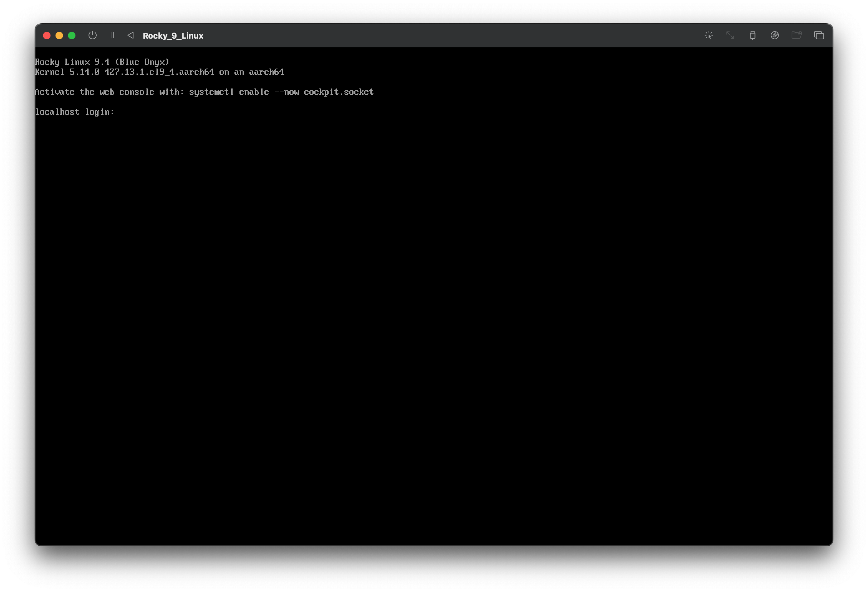Screen dimensions: 868x592
Task: Open the shared folder icon
Action: click(797, 36)
